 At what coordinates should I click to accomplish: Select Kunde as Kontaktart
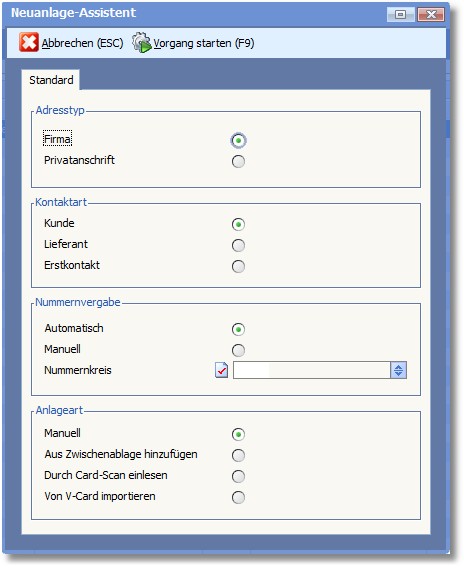[238, 225]
